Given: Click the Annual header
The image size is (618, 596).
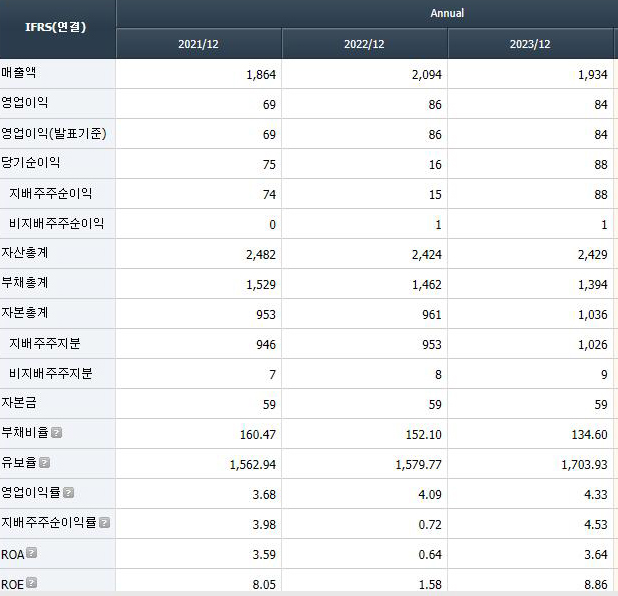Looking at the screenshot, I should (x=447, y=13).
